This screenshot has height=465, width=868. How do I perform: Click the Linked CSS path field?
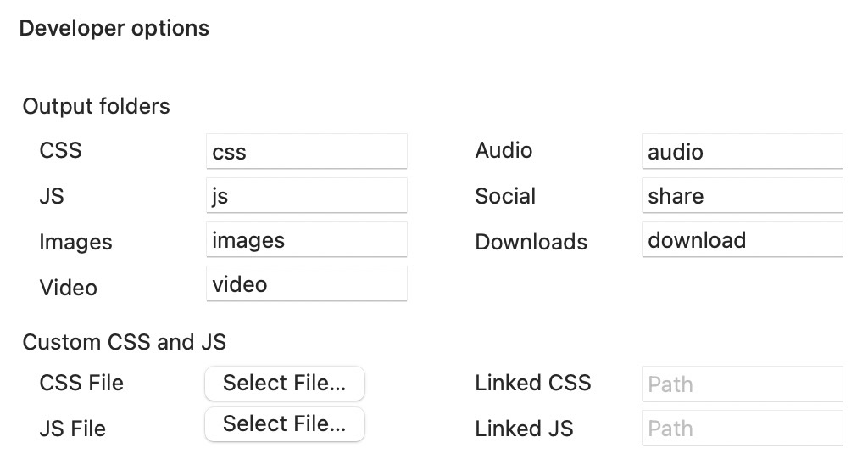point(742,384)
